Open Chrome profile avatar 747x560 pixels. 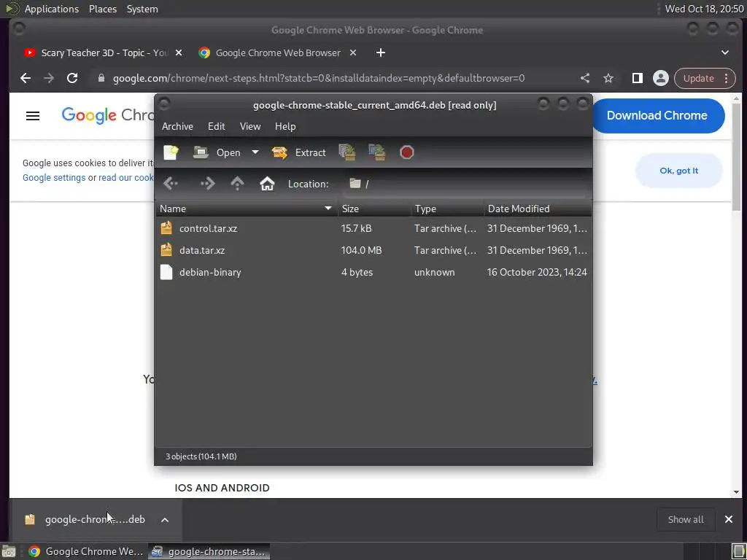pyautogui.click(x=661, y=78)
